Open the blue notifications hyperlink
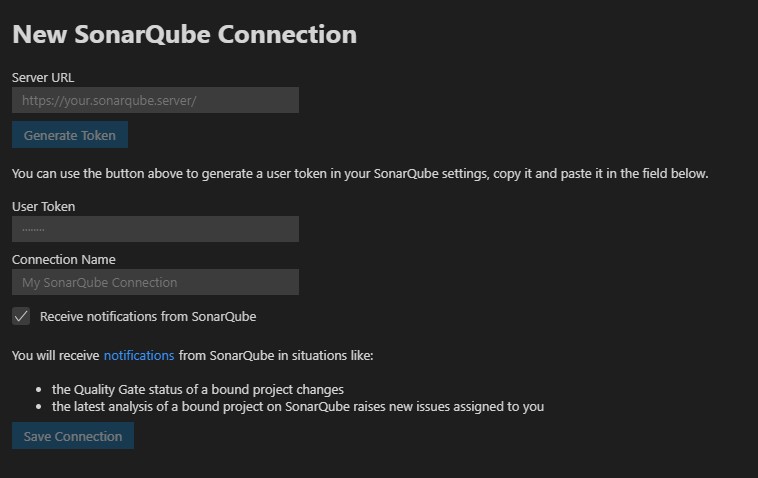The height and width of the screenshot is (478, 758). [139, 355]
